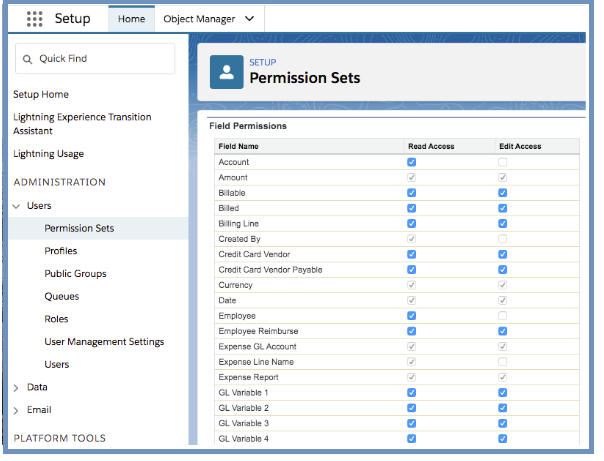This screenshot has height=461, width=604.
Task: Switch to the Home tab
Action: [x=133, y=19]
